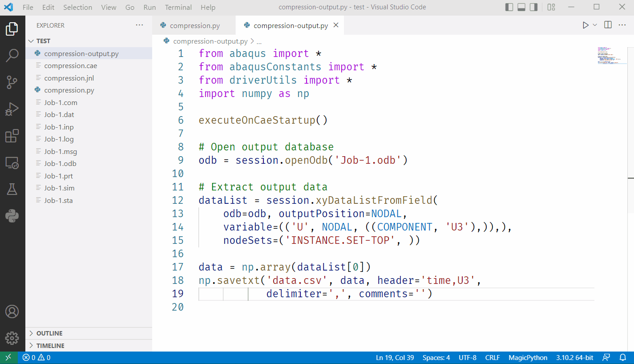
Task: Change language mode from MagicPython
Action: [528, 358]
